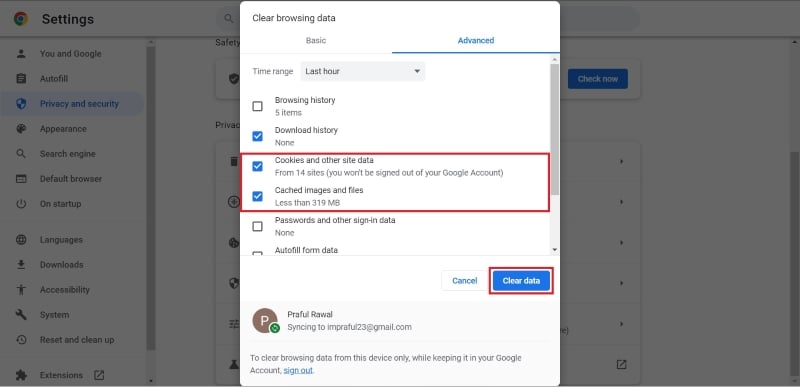The height and width of the screenshot is (387, 800).
Task: Click the Privacy and security shield icon
Action: pyautogui.click(x=21, y=104)
